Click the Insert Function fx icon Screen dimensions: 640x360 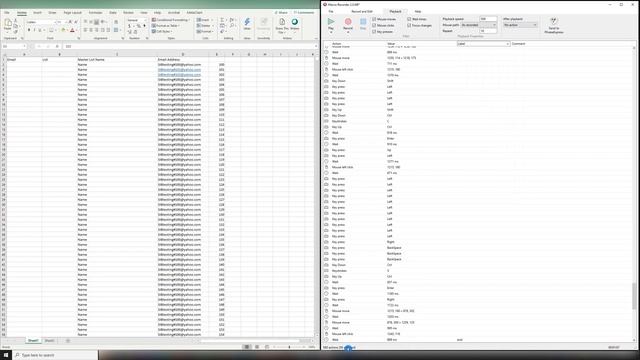point(57,47)
